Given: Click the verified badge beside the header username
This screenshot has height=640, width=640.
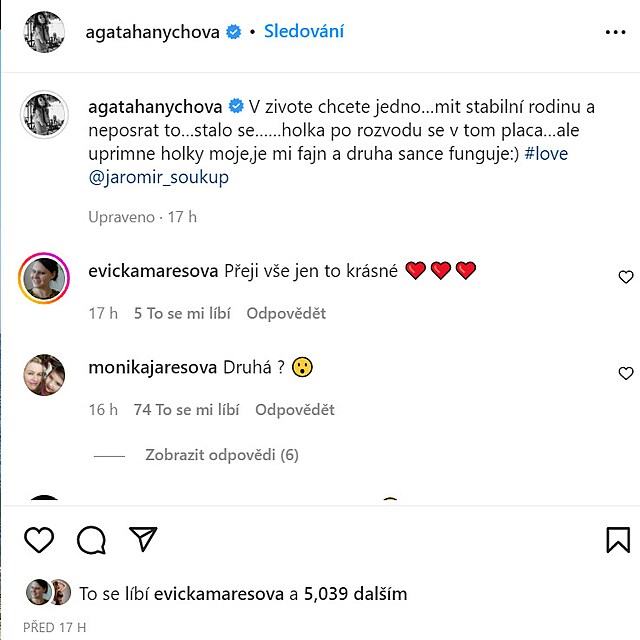Looking at the screenshot, I should (234, 32).
